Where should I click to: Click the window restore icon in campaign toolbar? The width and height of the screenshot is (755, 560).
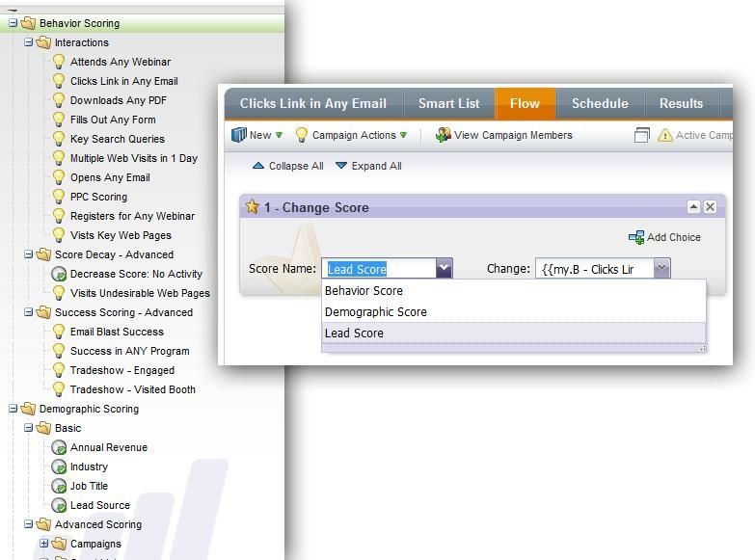tap(642, 135)
